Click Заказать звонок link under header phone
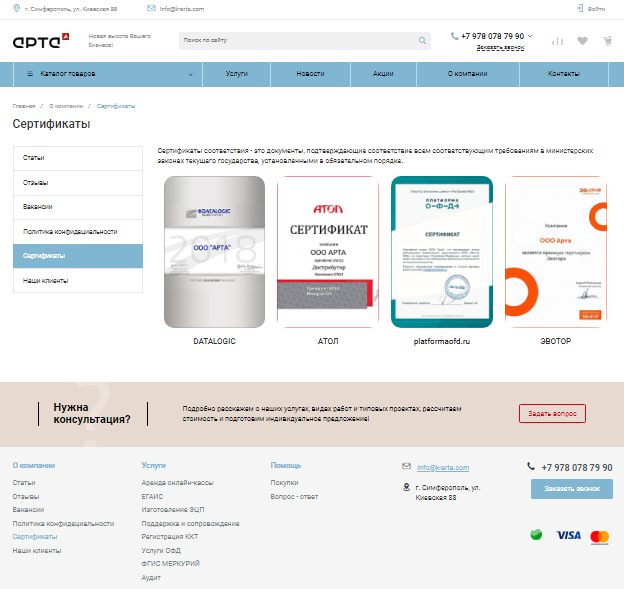The width and height of the screenshot is (624, 589). (500, 47)
